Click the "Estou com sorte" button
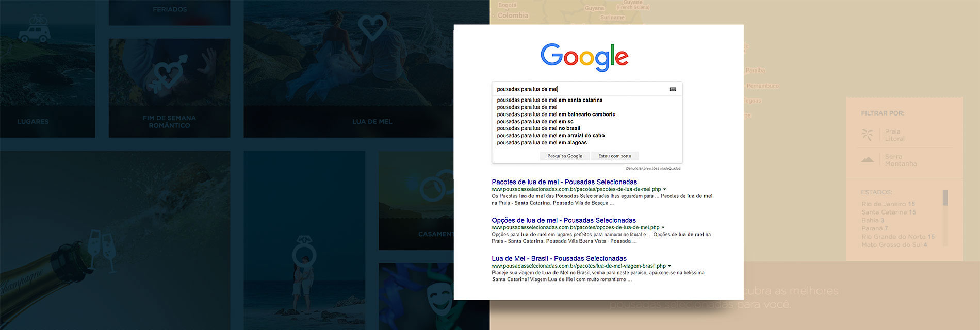The height and width of the screenshot is (330, 980). click(614, 156)
